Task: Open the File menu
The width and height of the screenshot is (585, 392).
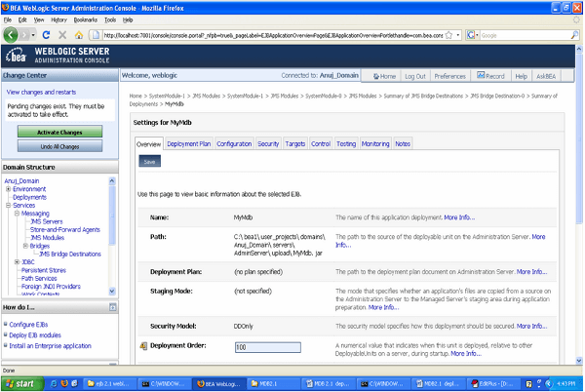Action: tap(8, 20)
